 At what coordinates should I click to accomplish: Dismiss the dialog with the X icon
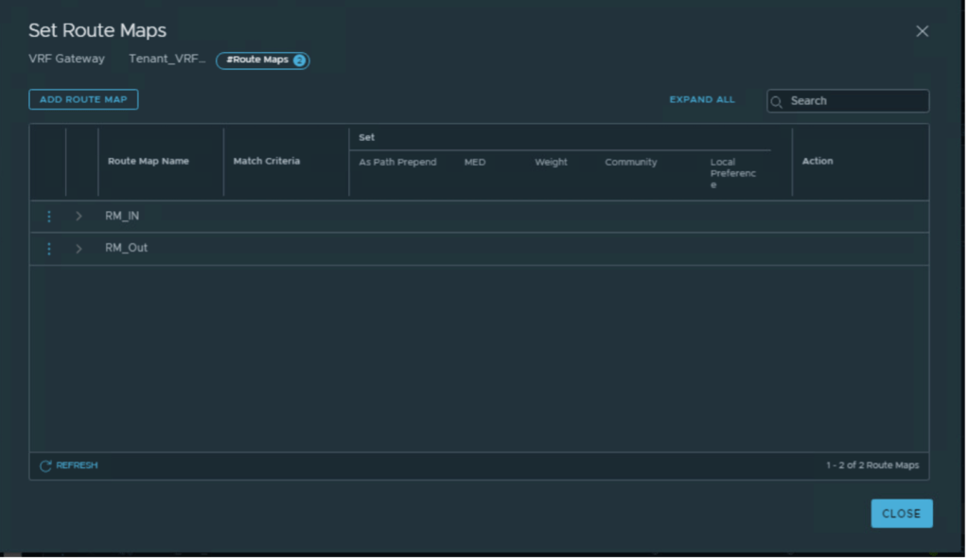click(x=922, y=31)
